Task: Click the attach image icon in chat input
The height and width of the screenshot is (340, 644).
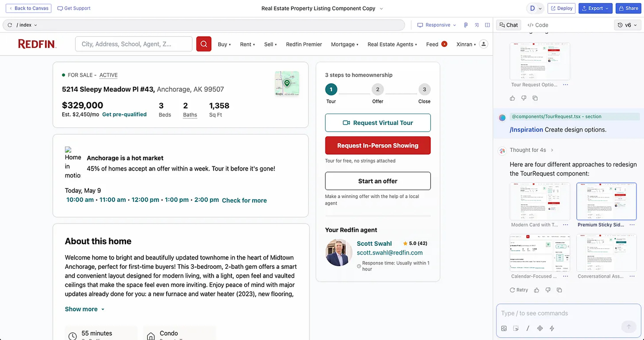Action: pyautogui.click(x=504, y=328)
